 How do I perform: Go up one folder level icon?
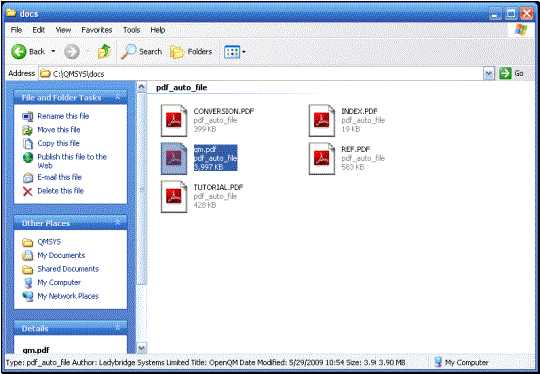104,52
